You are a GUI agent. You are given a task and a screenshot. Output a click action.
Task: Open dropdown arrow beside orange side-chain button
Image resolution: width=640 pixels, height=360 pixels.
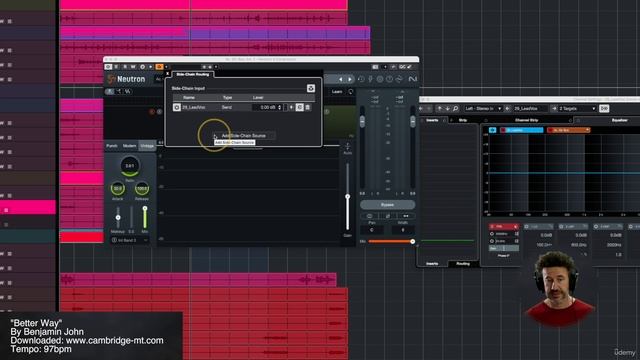pyautogui.click(x=166, y=67)
